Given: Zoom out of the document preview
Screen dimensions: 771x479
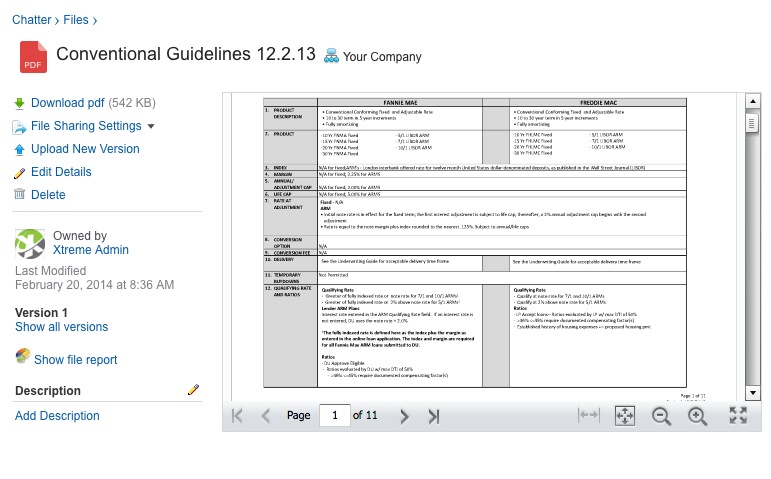Looking at the screenshot, I should point(661,417).
